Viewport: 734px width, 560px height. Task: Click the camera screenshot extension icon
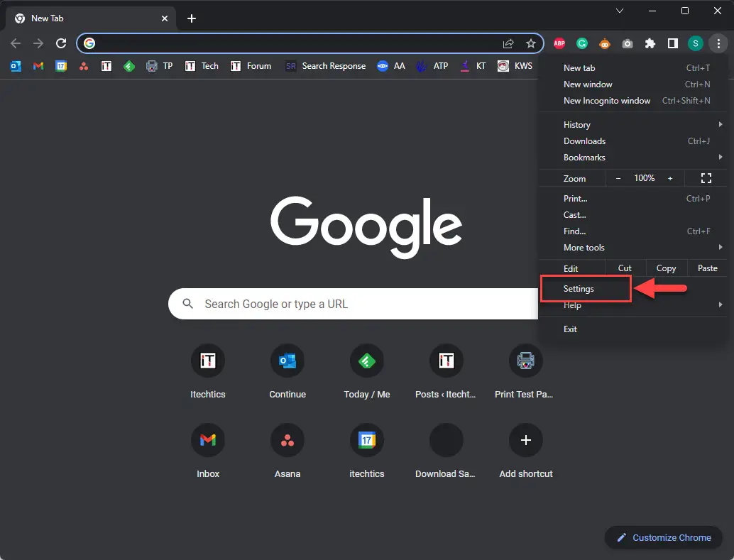click(x=628, y=43)
